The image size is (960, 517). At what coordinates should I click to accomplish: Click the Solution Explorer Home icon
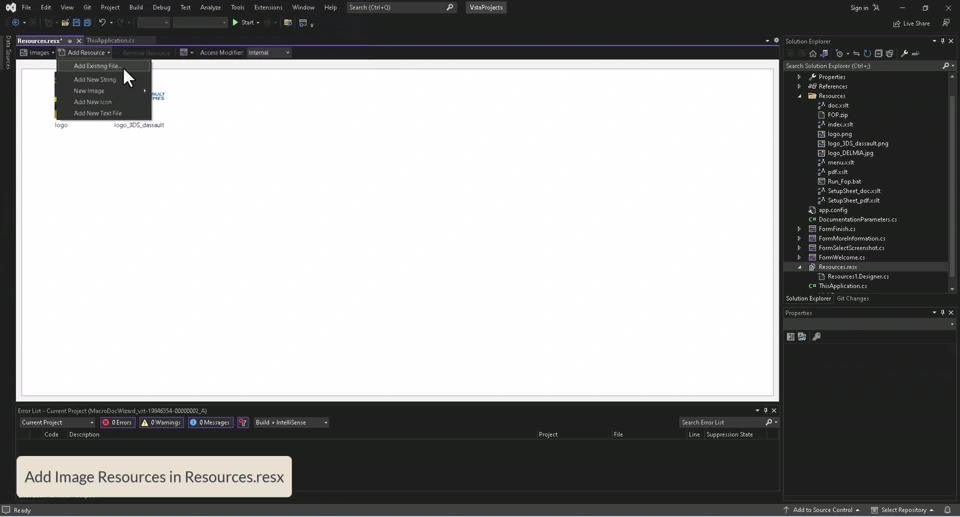813,54
